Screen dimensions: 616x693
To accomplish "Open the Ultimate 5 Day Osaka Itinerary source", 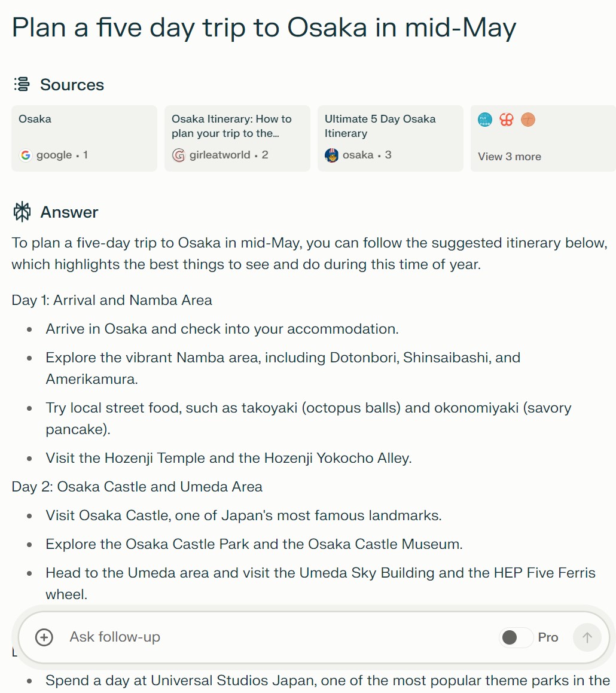I will [x=390, y=138].
